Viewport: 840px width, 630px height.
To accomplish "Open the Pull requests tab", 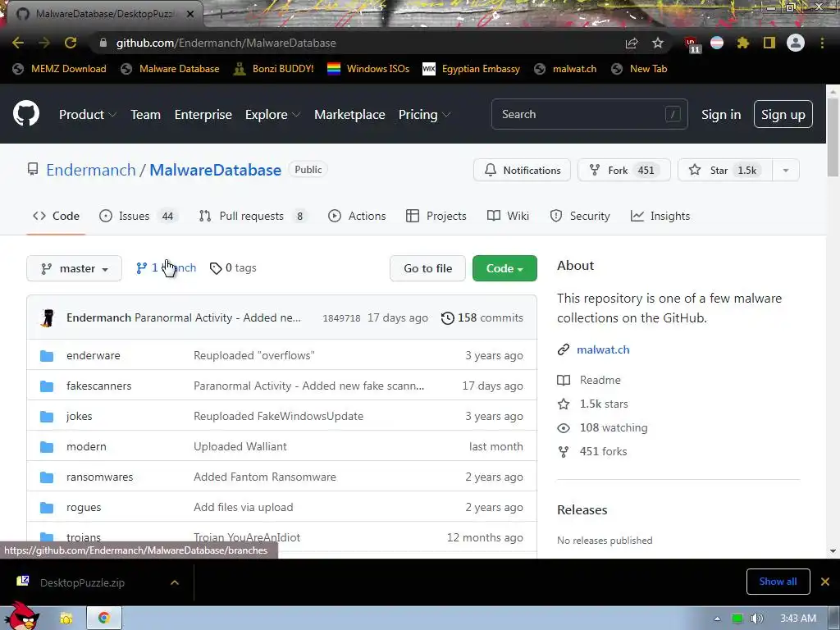I will tap(254, 216).
